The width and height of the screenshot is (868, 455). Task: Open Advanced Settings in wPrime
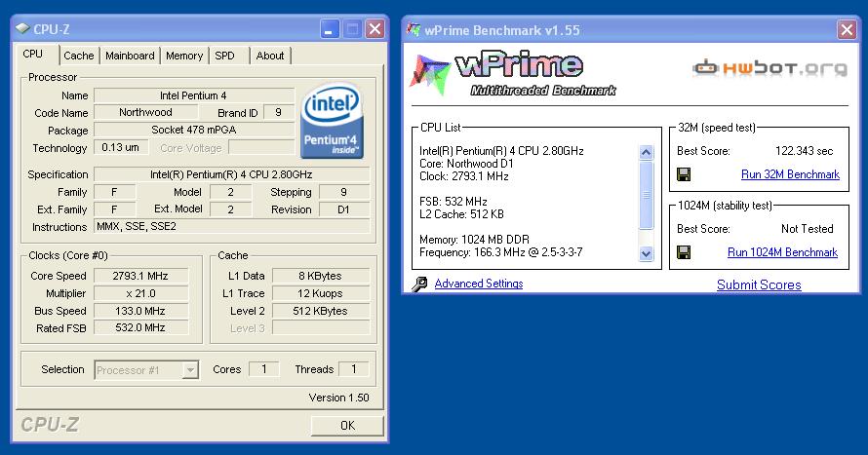click(x=479, y=284)
